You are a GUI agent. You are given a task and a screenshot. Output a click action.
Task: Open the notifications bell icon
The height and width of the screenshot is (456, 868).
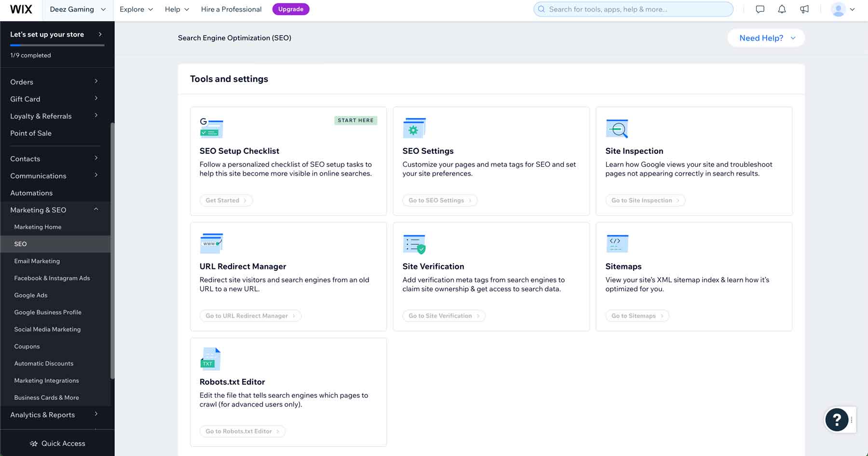click(782, 9)
